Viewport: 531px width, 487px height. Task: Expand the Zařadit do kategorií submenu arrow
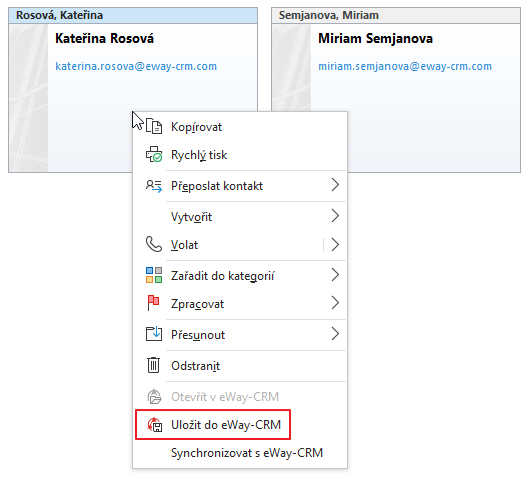pos(335,275)
